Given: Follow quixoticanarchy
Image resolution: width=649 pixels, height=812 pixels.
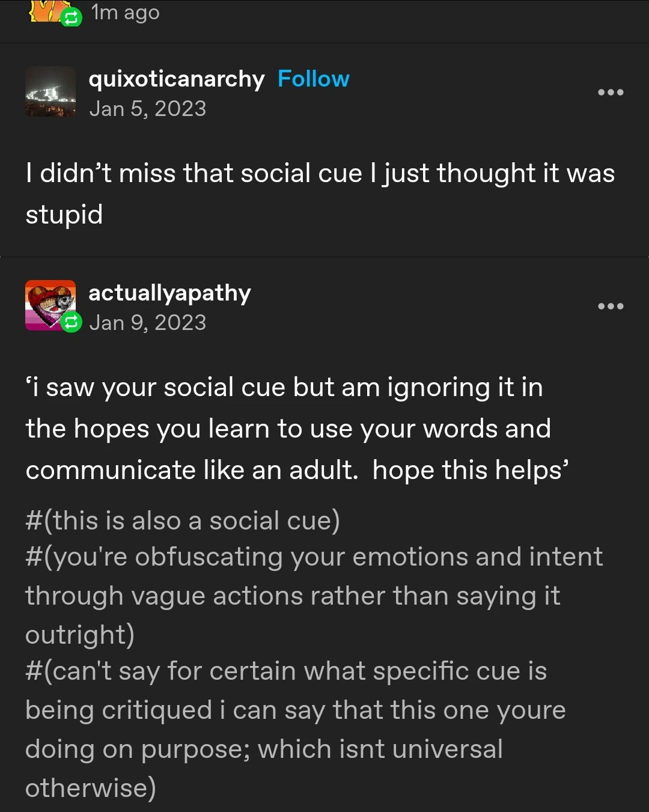Looking at the screenshot, I should [313, 79].
